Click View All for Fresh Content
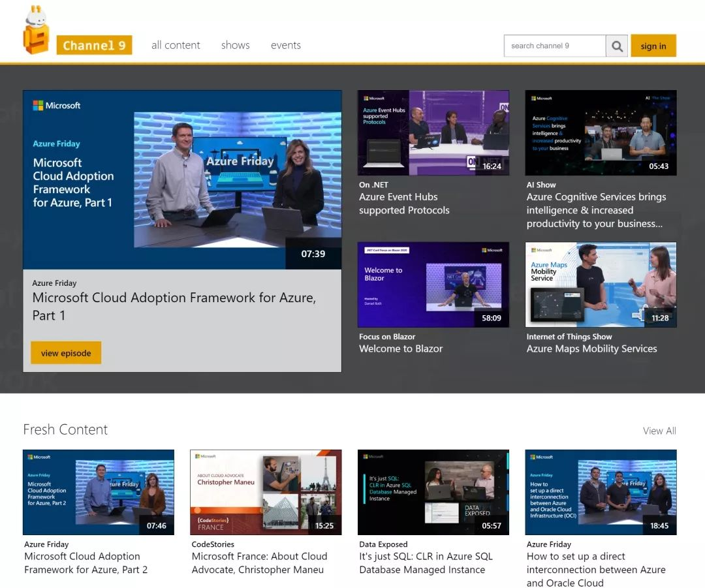The image size is (705, 588). coord(659,431)
